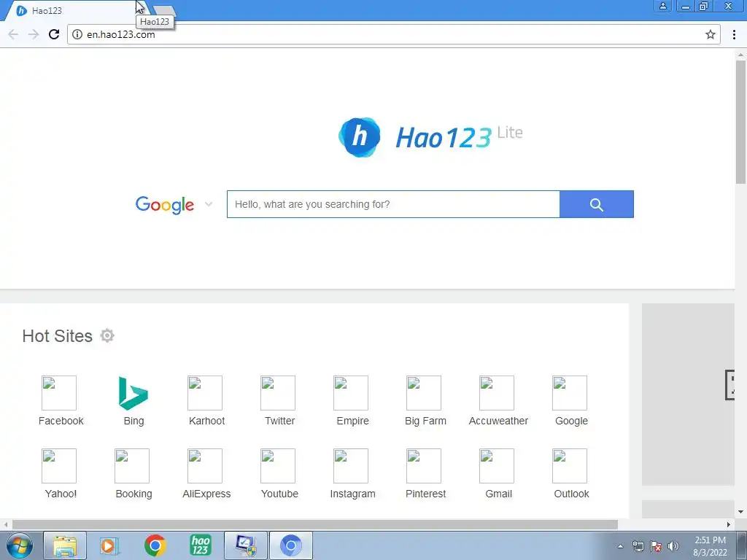Click the Youtube text link
The height and width of the screenshot is (560, 747).
(x=279, y=494)
